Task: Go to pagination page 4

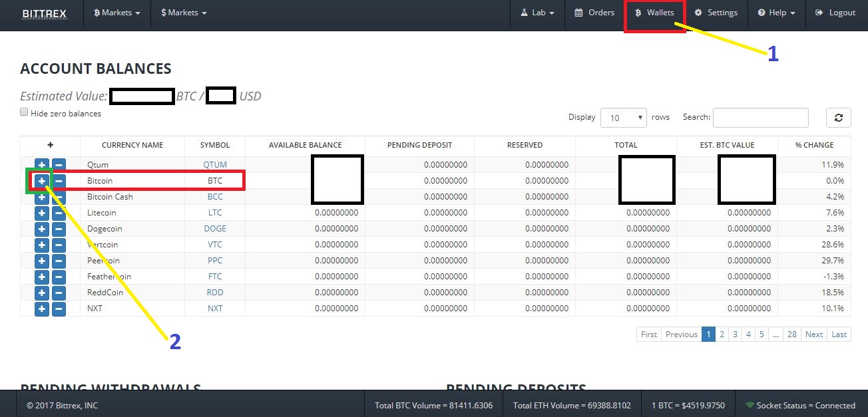Action: pyautogui.click(x=748, y=335)
